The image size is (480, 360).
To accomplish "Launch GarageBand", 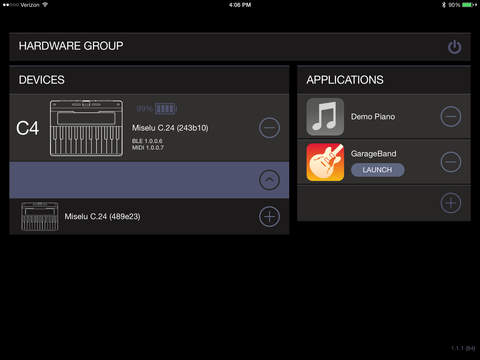I will point(378,170).
